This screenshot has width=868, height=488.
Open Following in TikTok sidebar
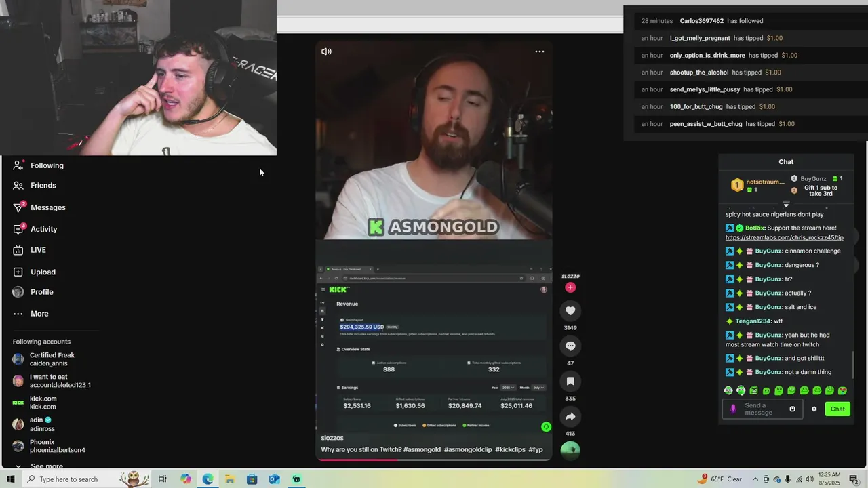pyautogui.click(x=39, y=165)
